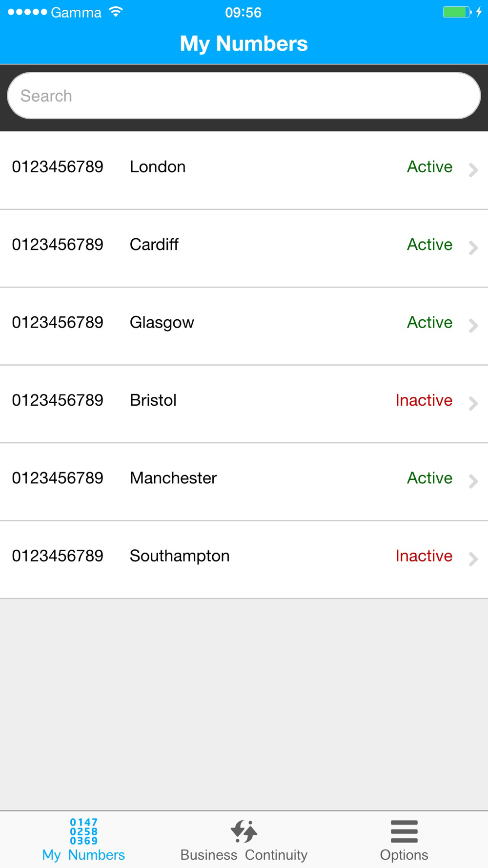This screenshot has width=488, height=868.
Task: Select London Active status text
Action: pos(430,166)
